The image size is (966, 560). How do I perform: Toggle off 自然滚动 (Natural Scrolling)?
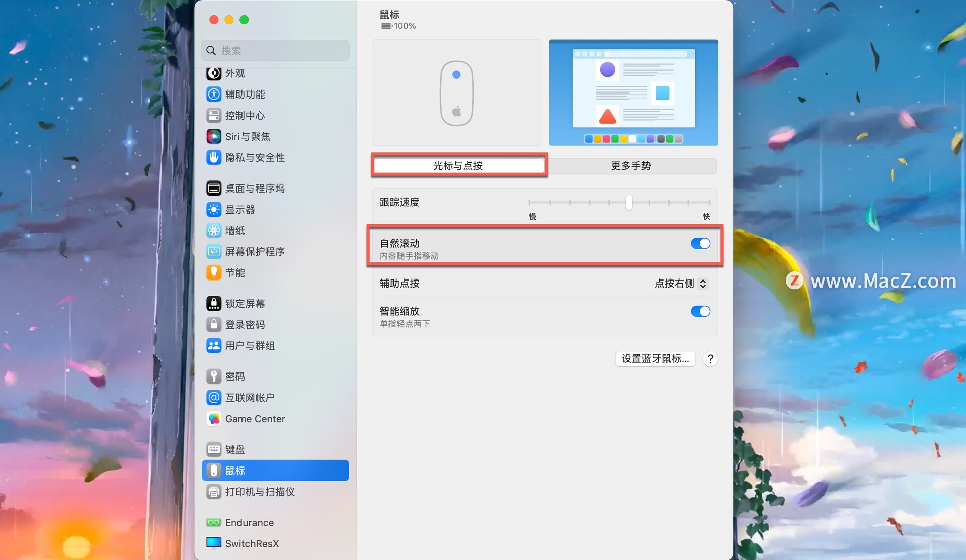tap(700, 244)
